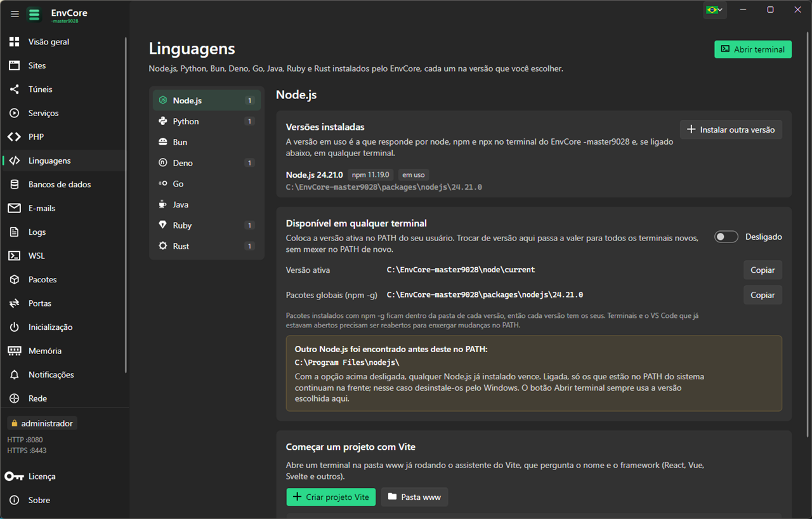
Task: Click the Memória chip icon
Action: (x=14, y=351)
